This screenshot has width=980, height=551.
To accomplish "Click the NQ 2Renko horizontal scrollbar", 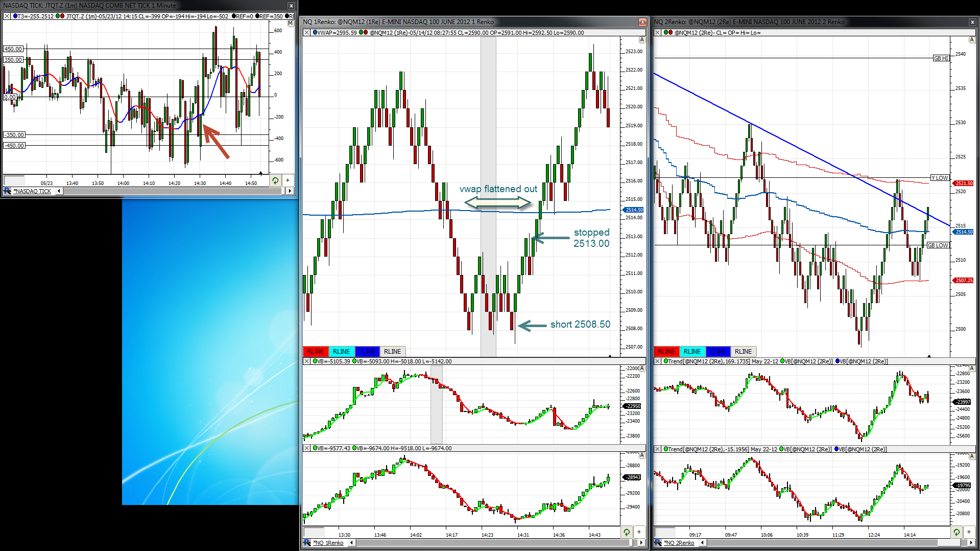I will tap(837, 543).
